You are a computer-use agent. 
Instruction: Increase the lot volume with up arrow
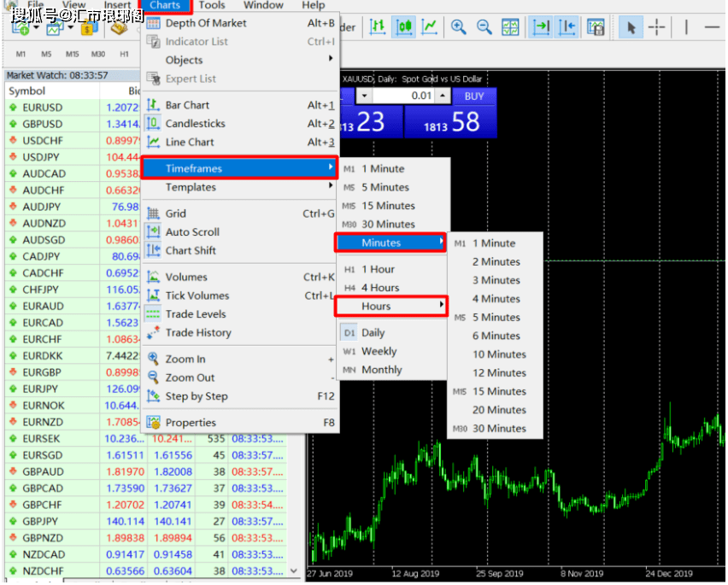tap(443, 96)
